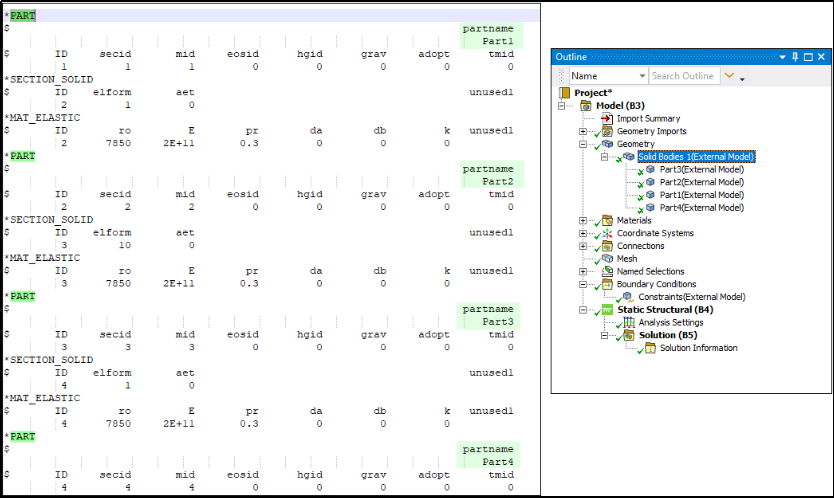Expand the Named Selections node
The height and width of the screenshot is (498, 834).
click(583, 272)
